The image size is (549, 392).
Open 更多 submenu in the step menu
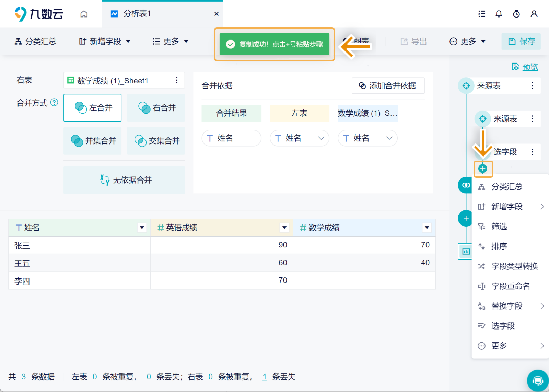pyautogui.click(x=510, y=346)
